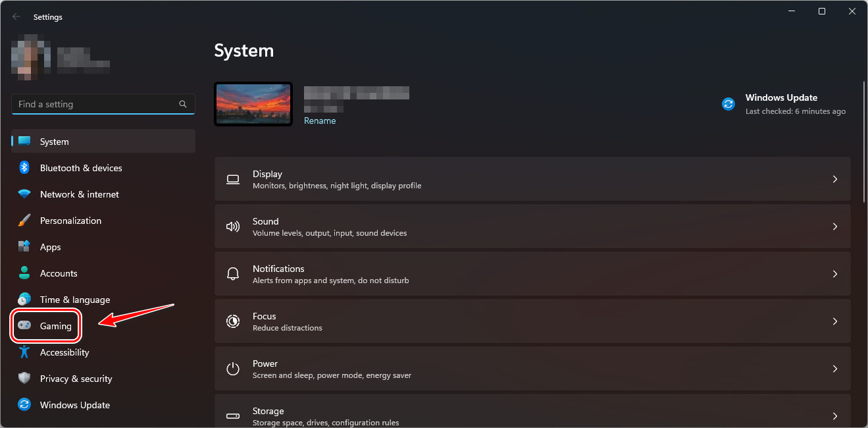The image size is (868, 428).
Task: Click the Sound speaker icon
Action: (x=233, y=227)
